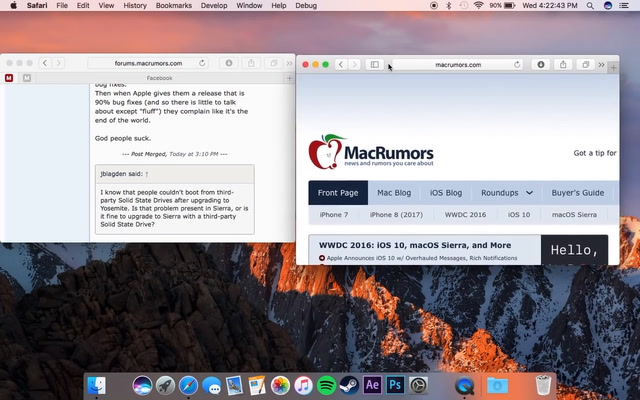
Task: Go back in forums.macrumors.com window
Action: click(45, 63)
